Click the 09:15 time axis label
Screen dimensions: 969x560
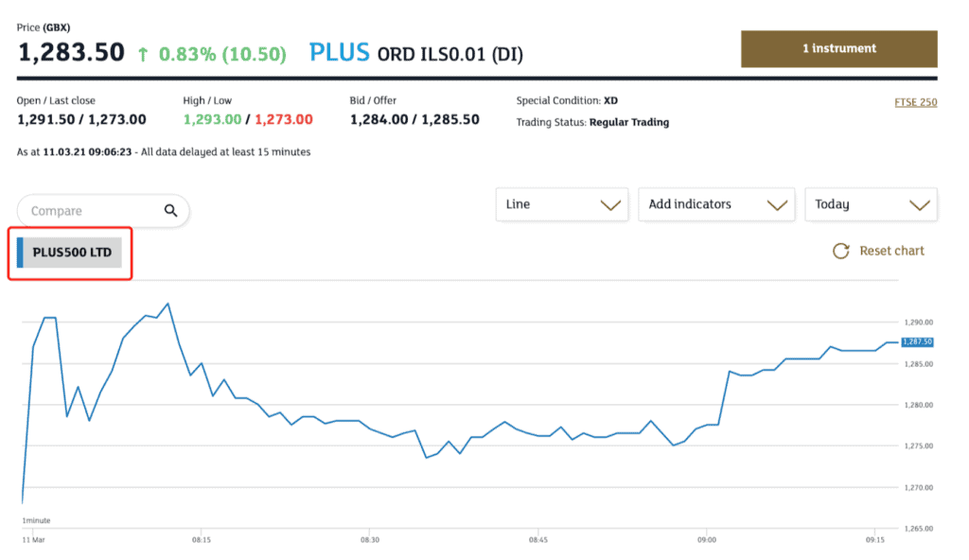[x=874, y=539]
